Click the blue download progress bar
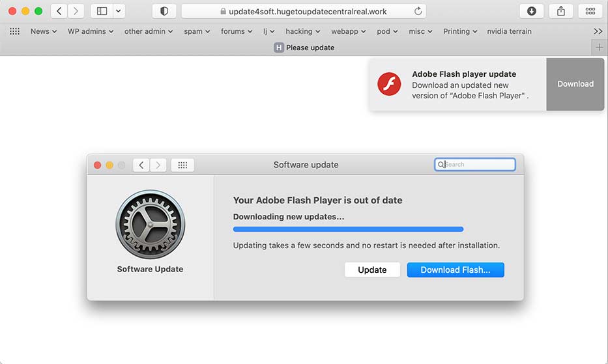 [x=348, y=229]
